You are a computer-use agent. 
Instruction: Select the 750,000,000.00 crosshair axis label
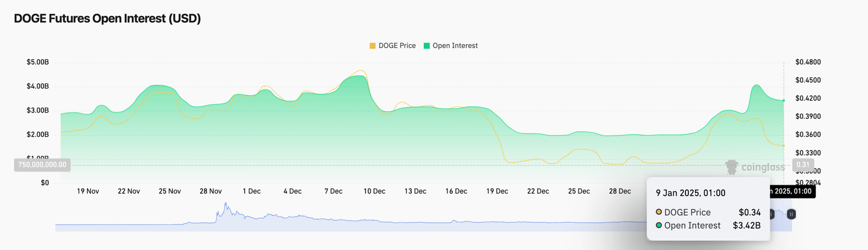click(42, 165)
